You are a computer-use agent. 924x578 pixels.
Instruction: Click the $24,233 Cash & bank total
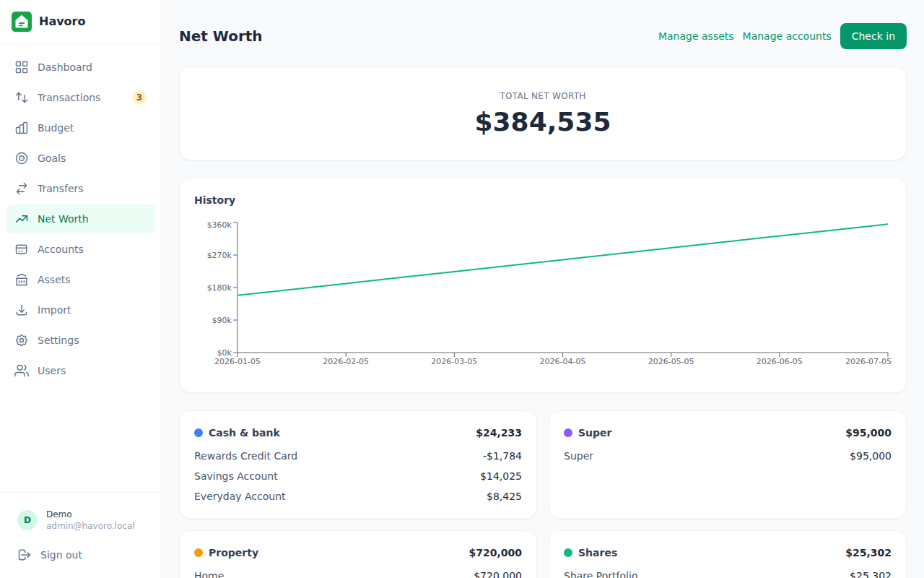coord(499,433)
